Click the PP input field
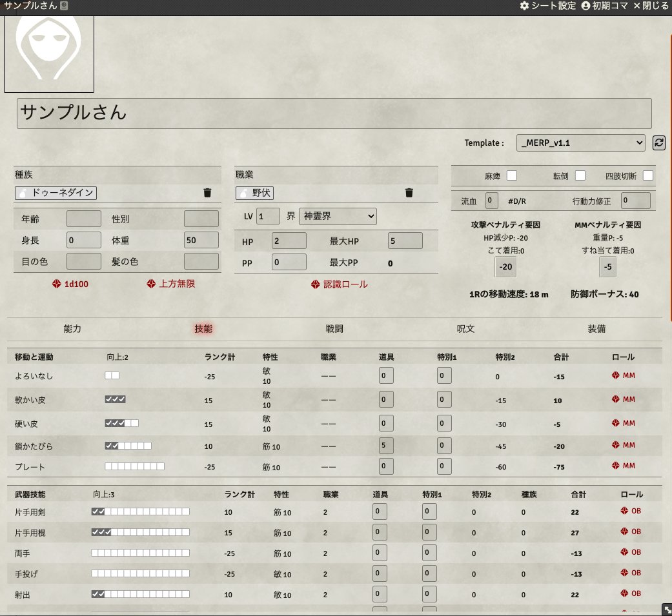 tap(289, 262)
